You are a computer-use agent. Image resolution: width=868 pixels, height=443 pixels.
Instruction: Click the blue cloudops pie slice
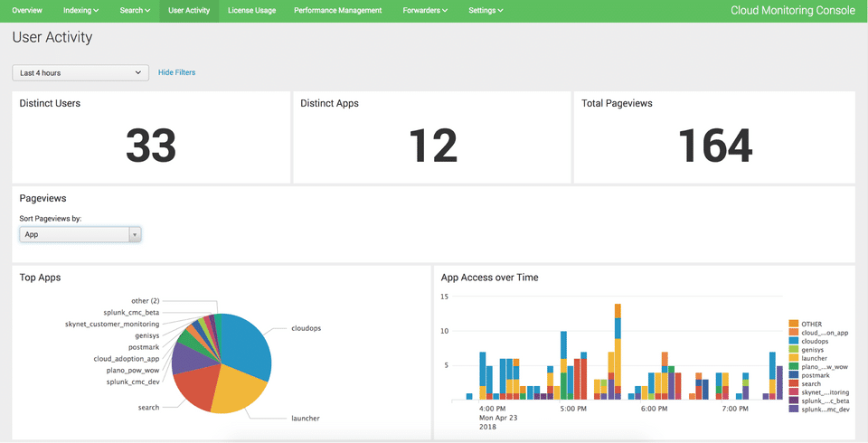pyautogui.click(x=246, y=344)
